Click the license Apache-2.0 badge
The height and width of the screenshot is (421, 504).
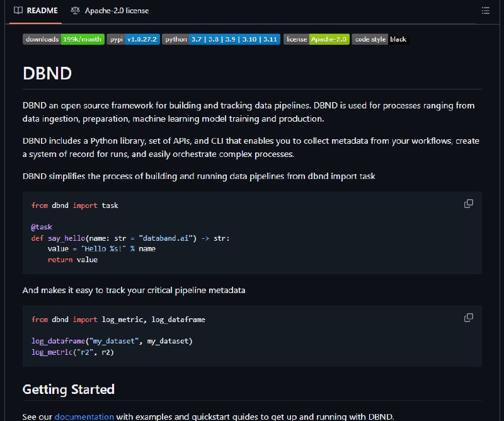click(316, 39)
